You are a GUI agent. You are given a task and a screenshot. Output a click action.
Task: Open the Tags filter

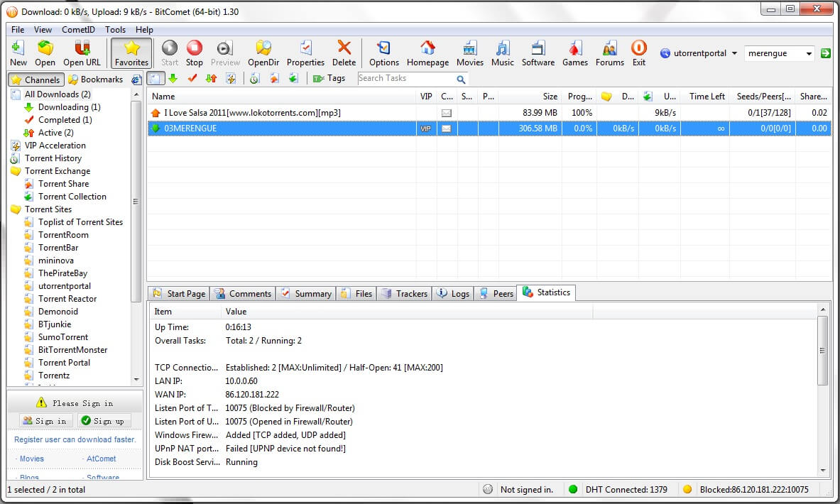[329, 78]
